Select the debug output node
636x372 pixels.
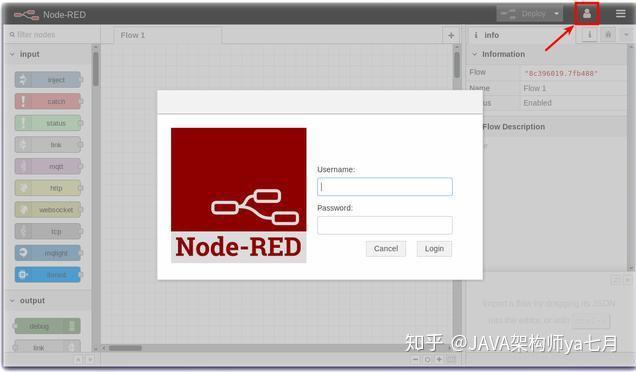click(47, 326)
